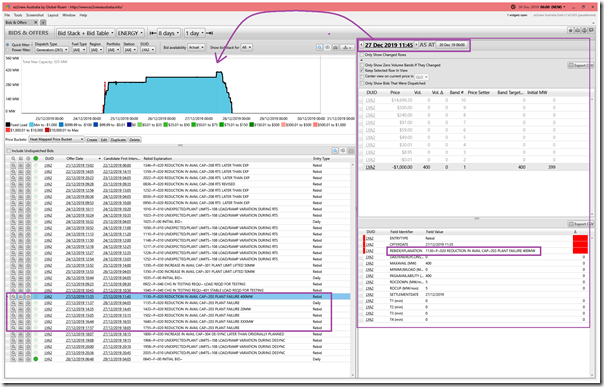The image size is (604, 387).
Task: Go to previous interval arrow before 27 Dec 2019
Action: coord(361,45)
